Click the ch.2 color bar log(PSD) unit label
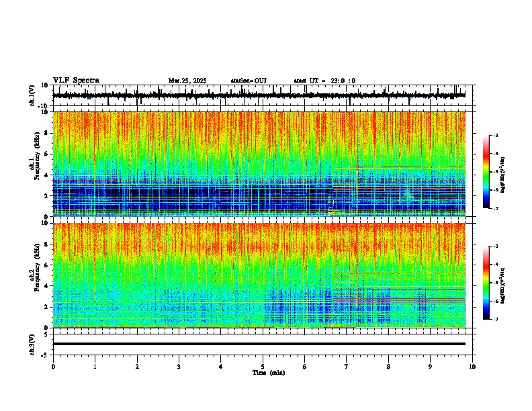Viewport: 532px width, 411px height. click(x=503, y=286)
